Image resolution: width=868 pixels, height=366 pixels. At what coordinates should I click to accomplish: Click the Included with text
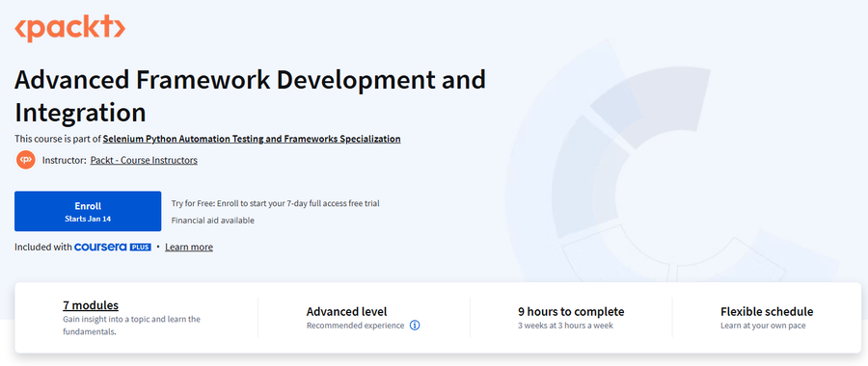(x=43, y=248)
